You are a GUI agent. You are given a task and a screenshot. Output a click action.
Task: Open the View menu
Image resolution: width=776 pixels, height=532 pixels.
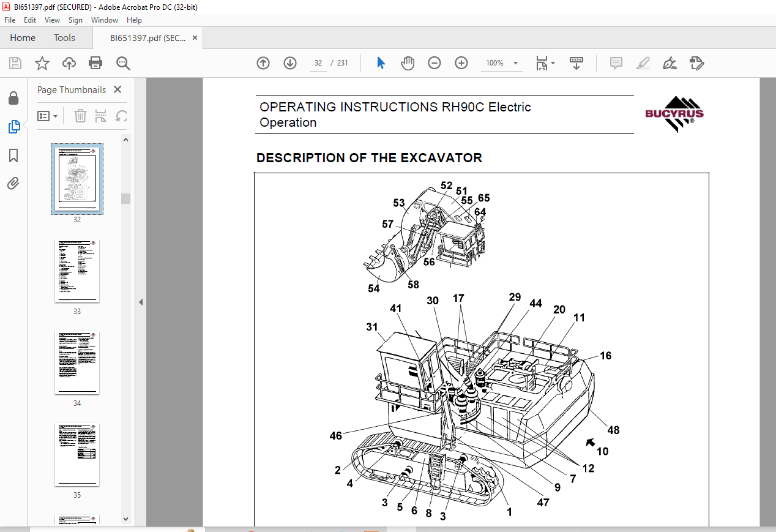(52, 20)
